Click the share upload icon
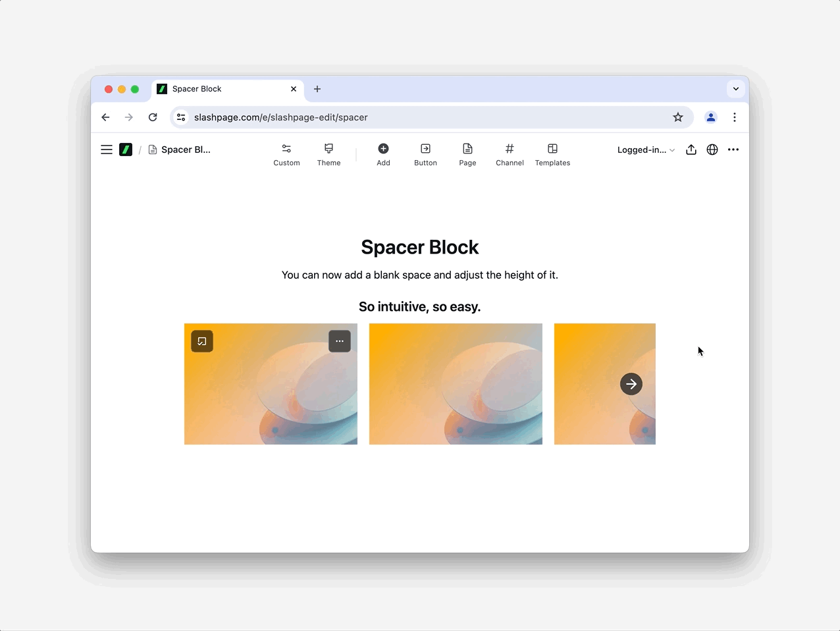 pos(691,150)
